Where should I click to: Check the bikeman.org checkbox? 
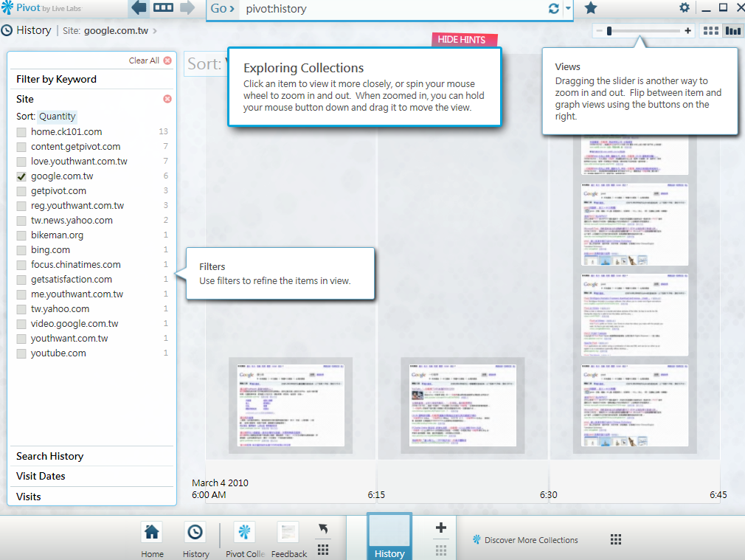[21, 235]
